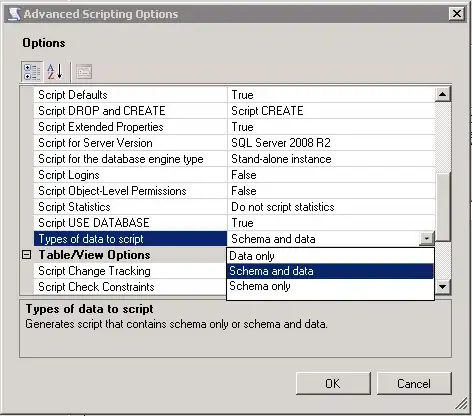
Task: Click the dialog title bar script icon
Action: tap(14, 14)
